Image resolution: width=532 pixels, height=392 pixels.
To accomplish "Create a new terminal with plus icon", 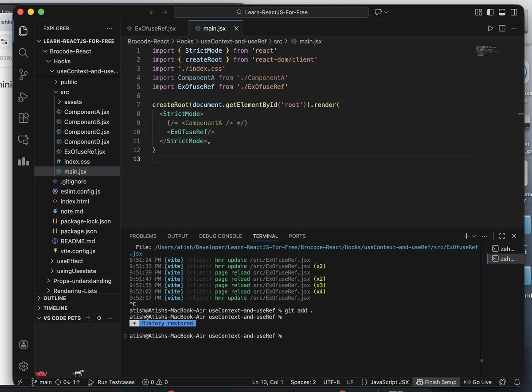I will (x=466, y=236).
